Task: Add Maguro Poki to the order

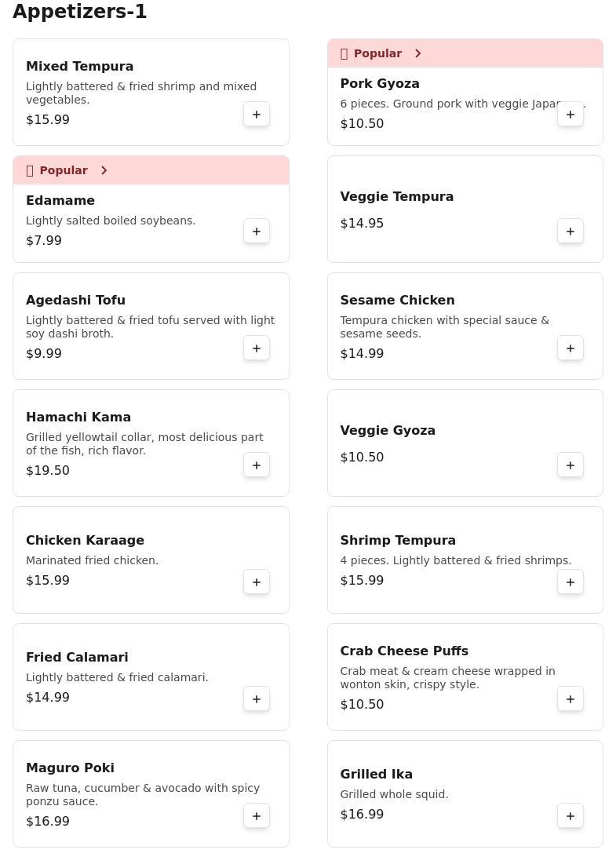Action: [257, 816]
